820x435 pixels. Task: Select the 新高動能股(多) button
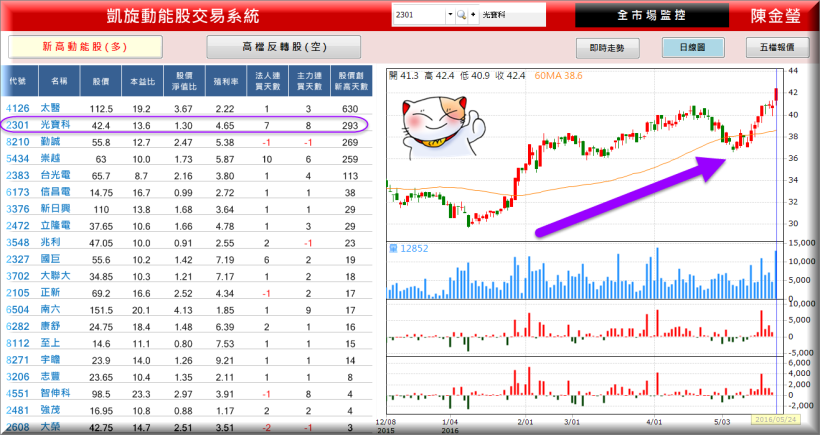tap(85, 47)
